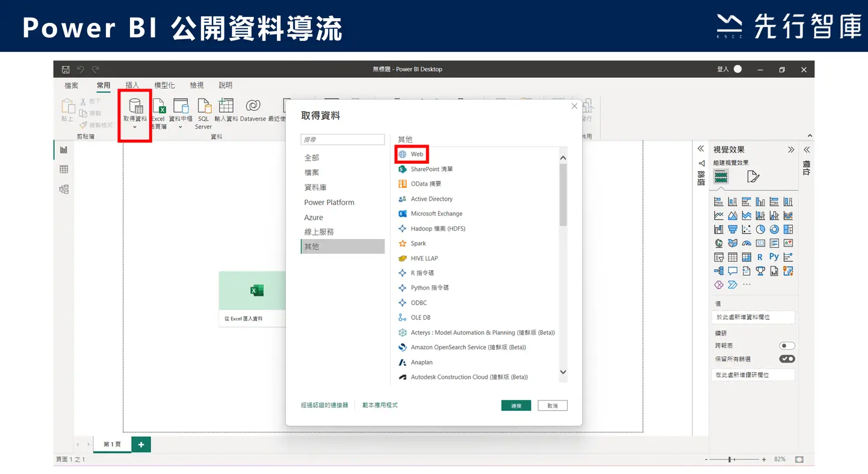Pick the stacked bar chart visual

pyautogui.click(x=719, y=202)
